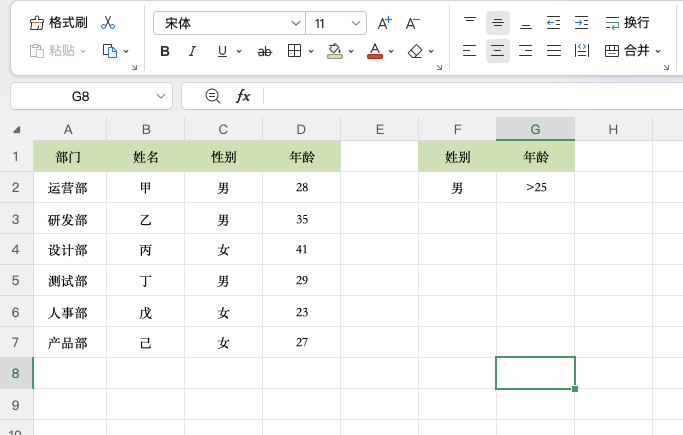The width and height of the screenshot is (683, 435).
Task: Open the Merge (合并) dropdown arrow
Action: coord(658,51)
